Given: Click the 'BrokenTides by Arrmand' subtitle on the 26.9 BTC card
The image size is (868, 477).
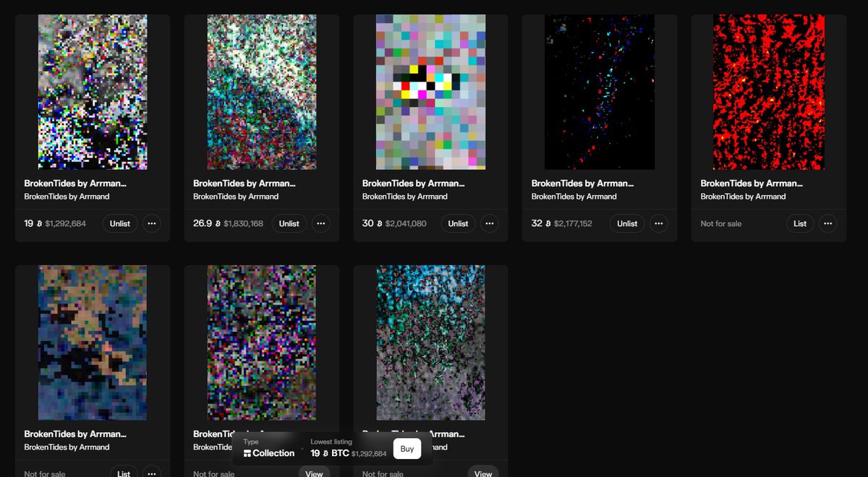Looking at the screenshot, I should tap(236, 197).
